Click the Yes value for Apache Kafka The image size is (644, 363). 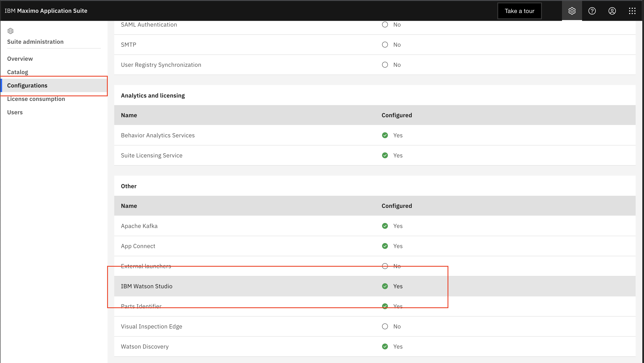point(398,226)
